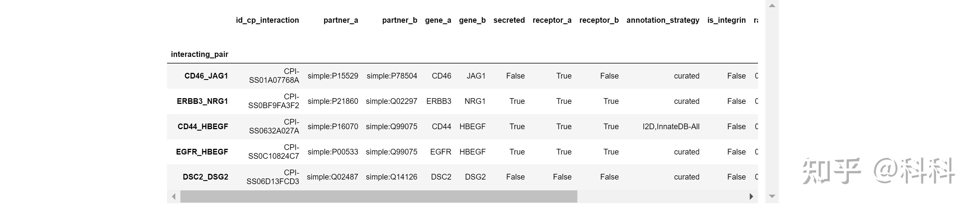980x210 pixels.
Task: Click the horizontal scrollbar right arrow
Action: click(751, 197)
